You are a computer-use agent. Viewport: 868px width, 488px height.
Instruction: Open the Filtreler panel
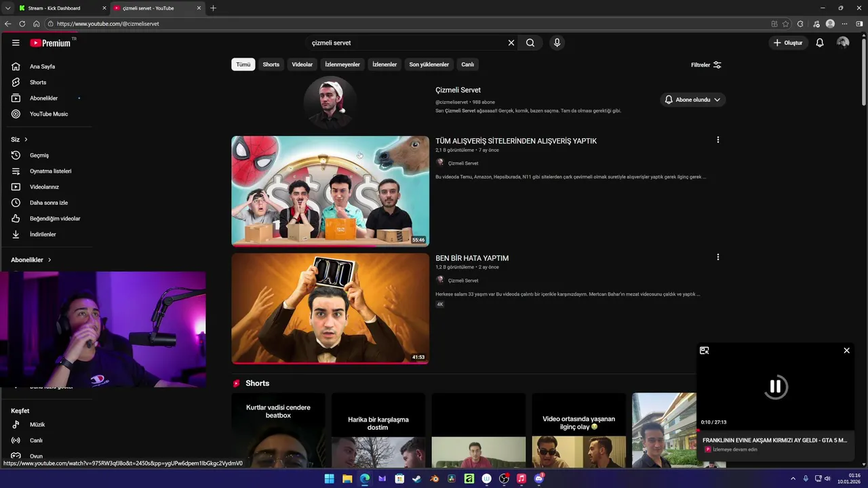point(706,65)
